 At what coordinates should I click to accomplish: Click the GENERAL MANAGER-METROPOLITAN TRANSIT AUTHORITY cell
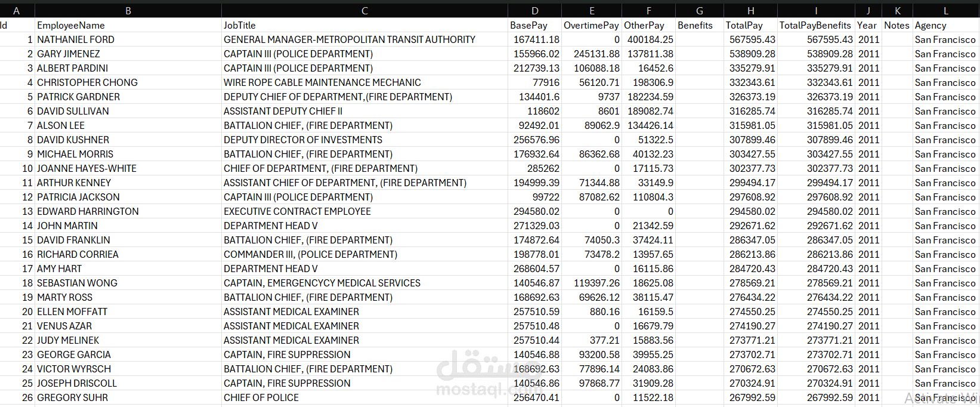[364, 39]
